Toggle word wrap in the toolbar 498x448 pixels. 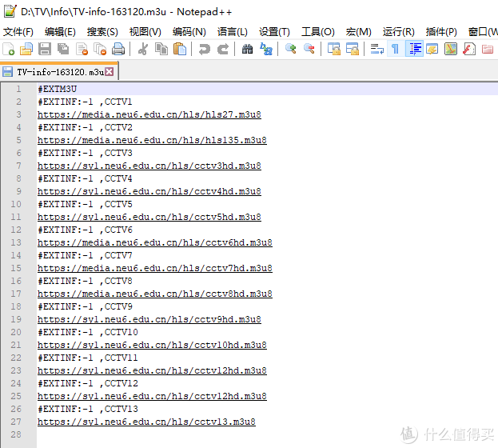tap(377, 50)
